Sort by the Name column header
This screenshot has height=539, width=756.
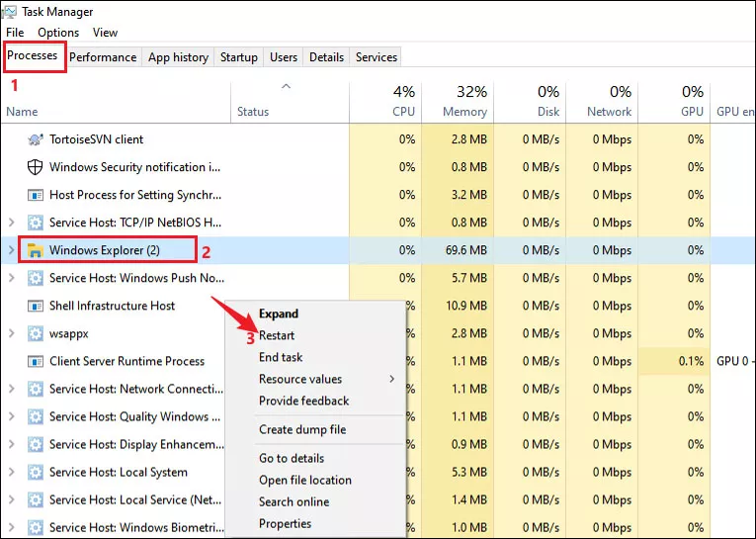pos(116,102)
